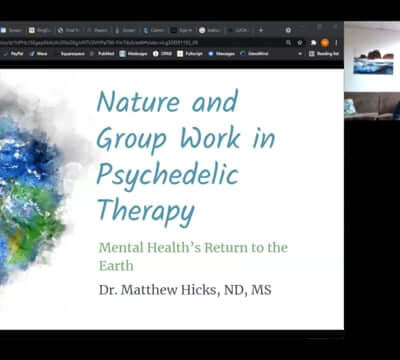Select the presenter webcam video thumbnail
Image resolution: width=400 pixels, height=360 pixels.
coord(372,71)
